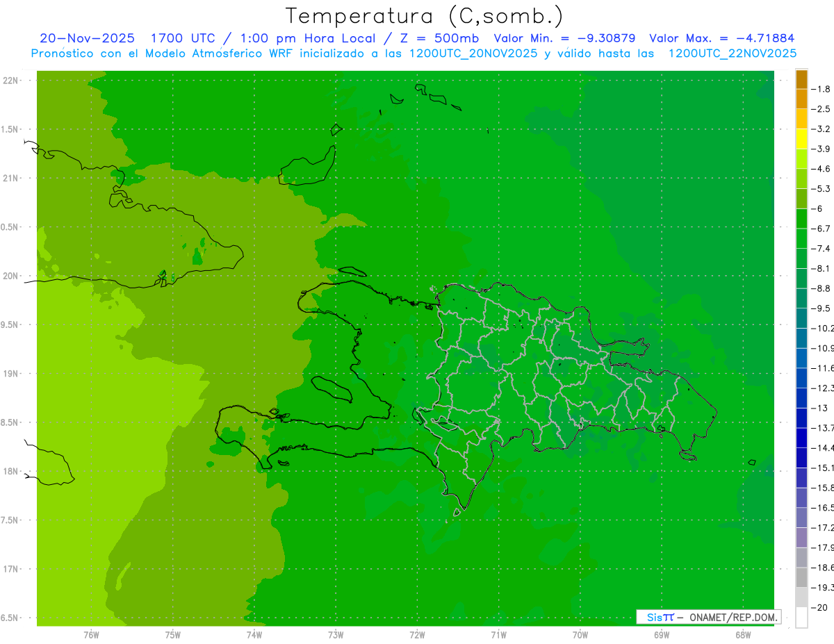Image resolution: width=834 pixels, height=644 pixels.
Task: Click the '-5.3' colorbar value
Action: [x=822, y=188]
